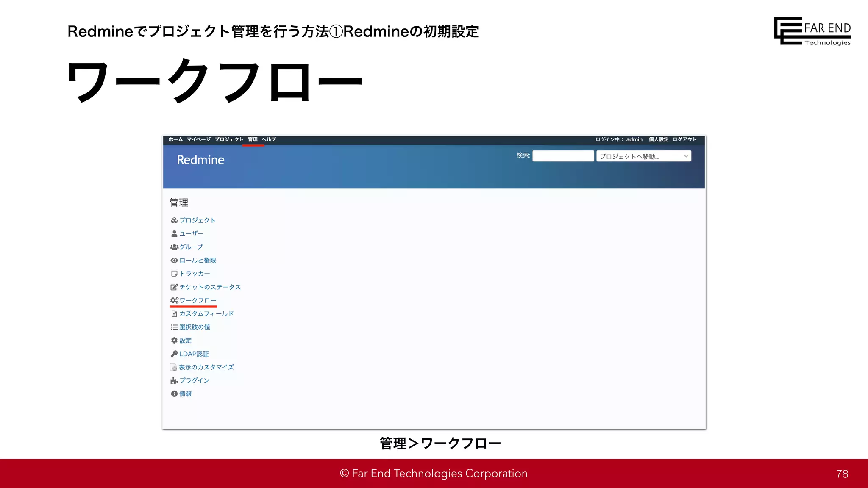Go to ロールと権限 settings
The width and height of the screenshot is (868, 488).
pyautogui.click(x=198, y=261)
